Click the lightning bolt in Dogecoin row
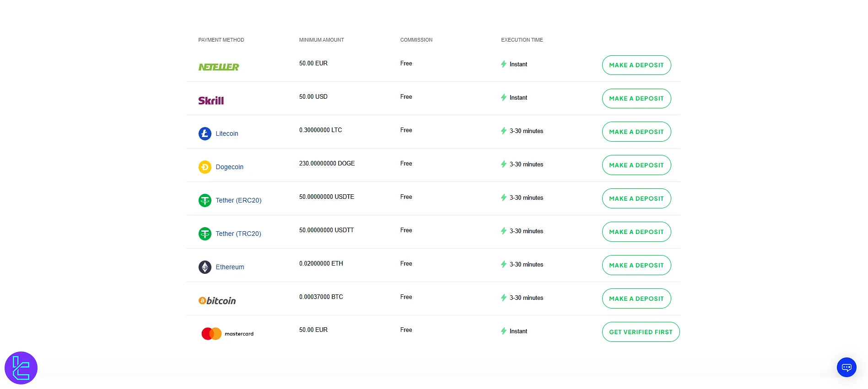This screenshot has height=389, width=868. coord(504,164)
